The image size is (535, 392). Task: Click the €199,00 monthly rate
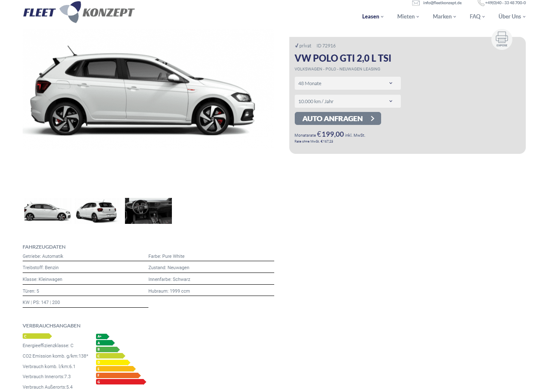tap(330, 134)
